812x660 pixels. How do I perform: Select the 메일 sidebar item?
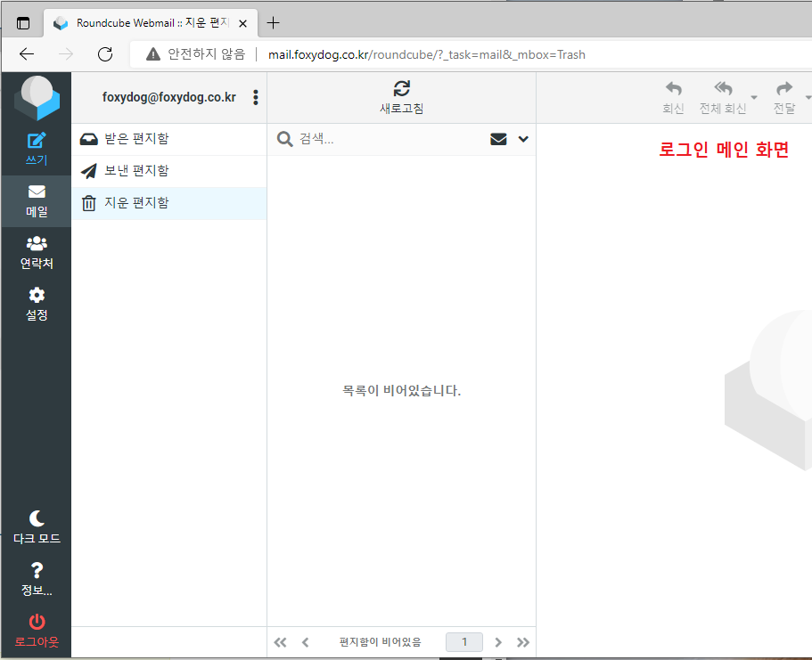37,200
